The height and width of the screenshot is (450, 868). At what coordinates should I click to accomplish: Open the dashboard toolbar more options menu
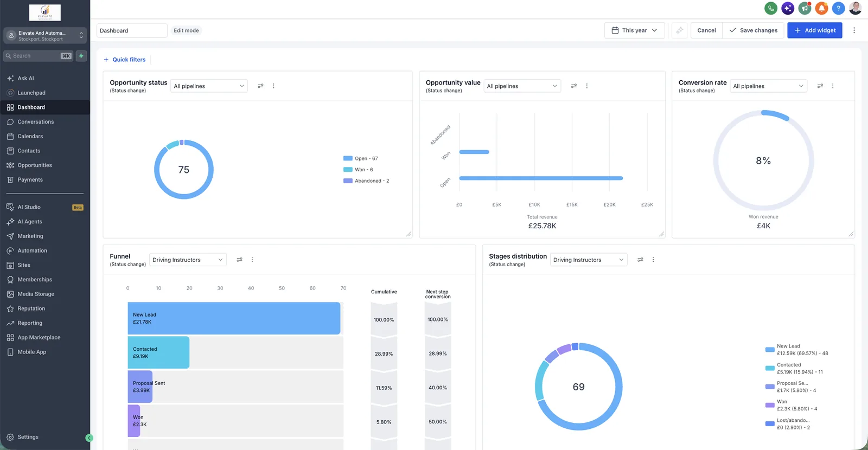(x=854, y=30)
